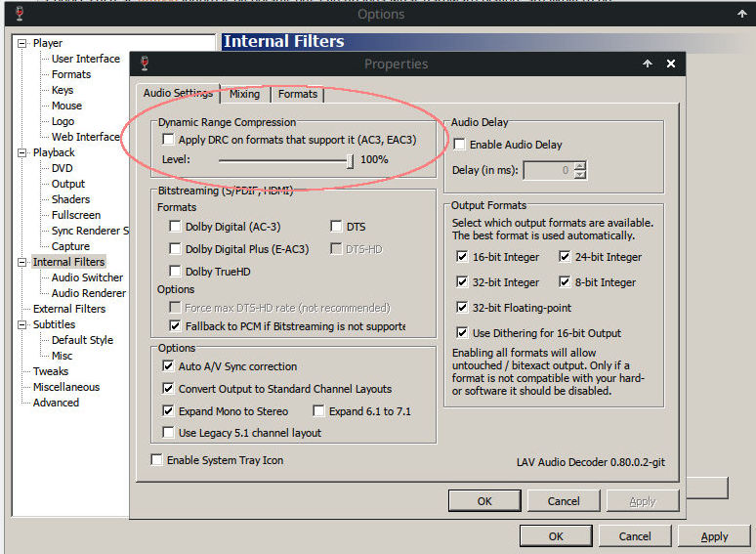Toggle Convert Output to Standard Channel Layouts
This screenshot has width=756, height=554.
pos(168,389)
